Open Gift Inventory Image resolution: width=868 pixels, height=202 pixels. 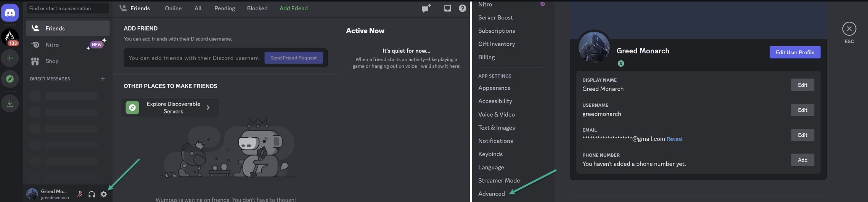coord(497,44)
